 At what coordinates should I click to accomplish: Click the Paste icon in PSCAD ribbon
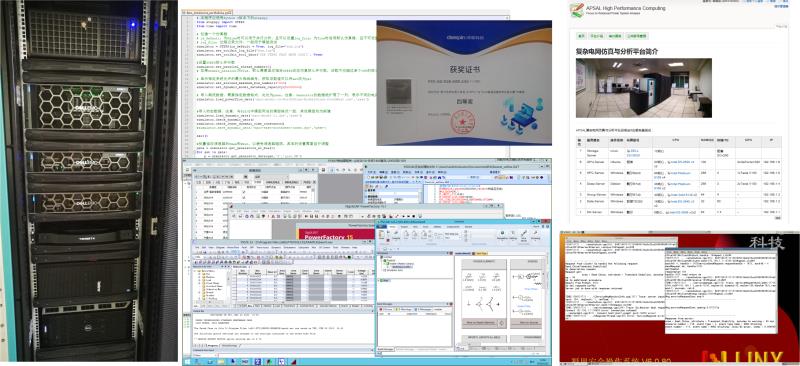tap(381, 236)
